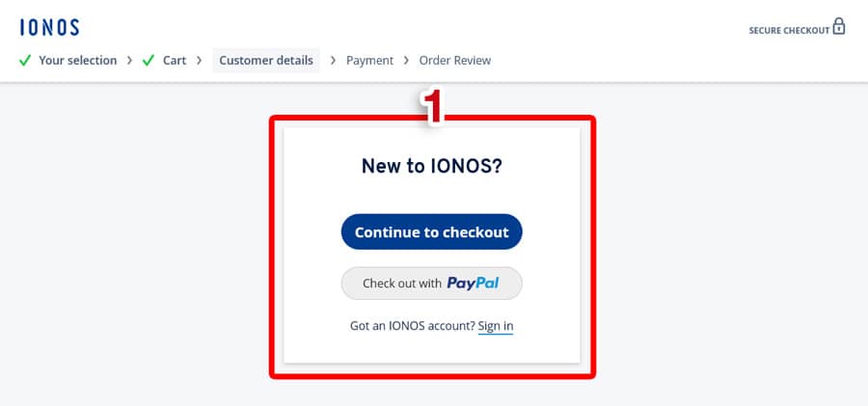
Task: Click the chevron after Cart
Action: 200,61
